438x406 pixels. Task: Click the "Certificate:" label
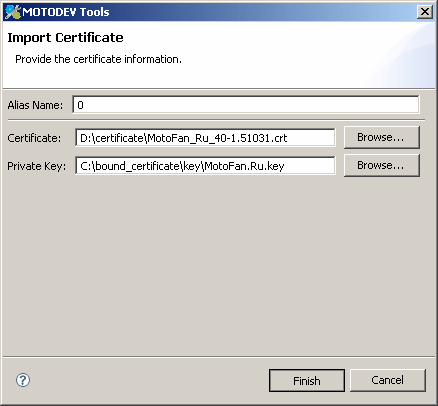click(x=34, y=138)
